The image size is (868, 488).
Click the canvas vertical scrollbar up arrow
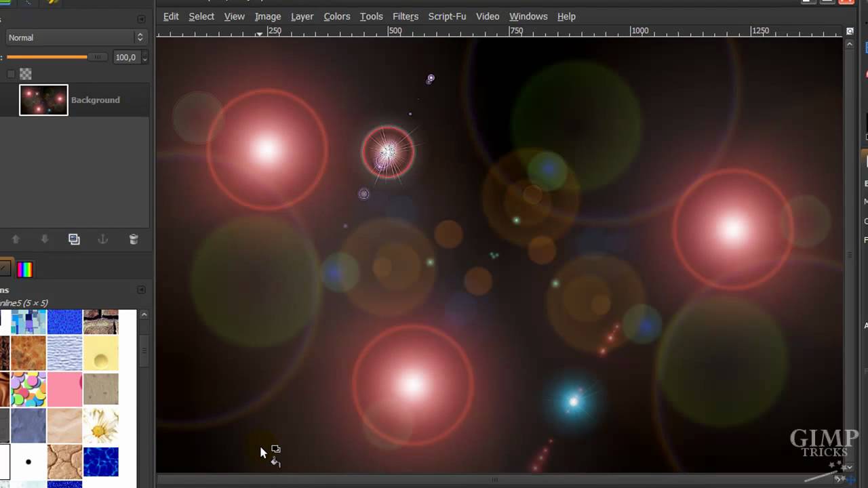tap(850, 43)
